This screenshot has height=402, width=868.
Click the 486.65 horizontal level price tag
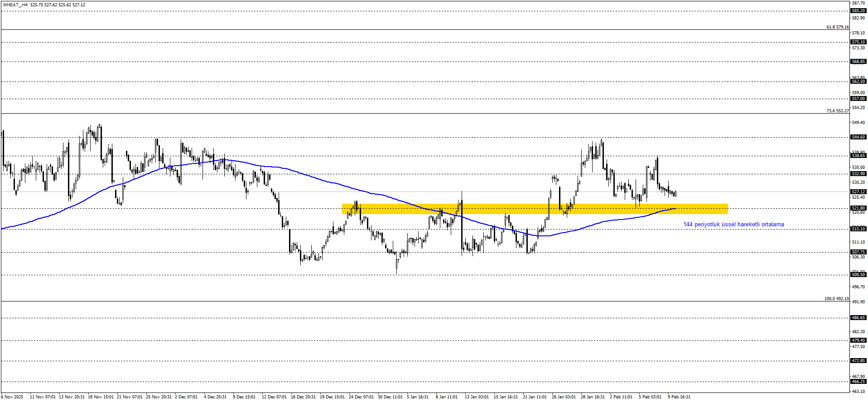pos(858,318)
